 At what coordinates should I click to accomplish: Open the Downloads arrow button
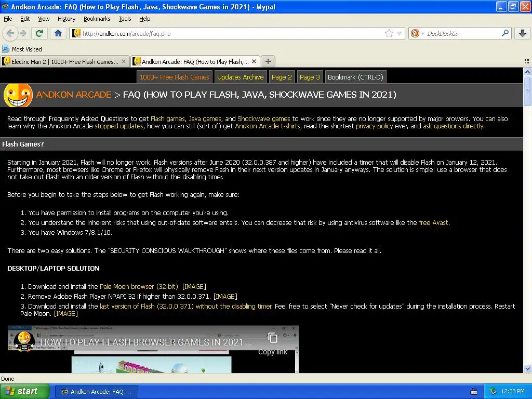pos(523,33)
